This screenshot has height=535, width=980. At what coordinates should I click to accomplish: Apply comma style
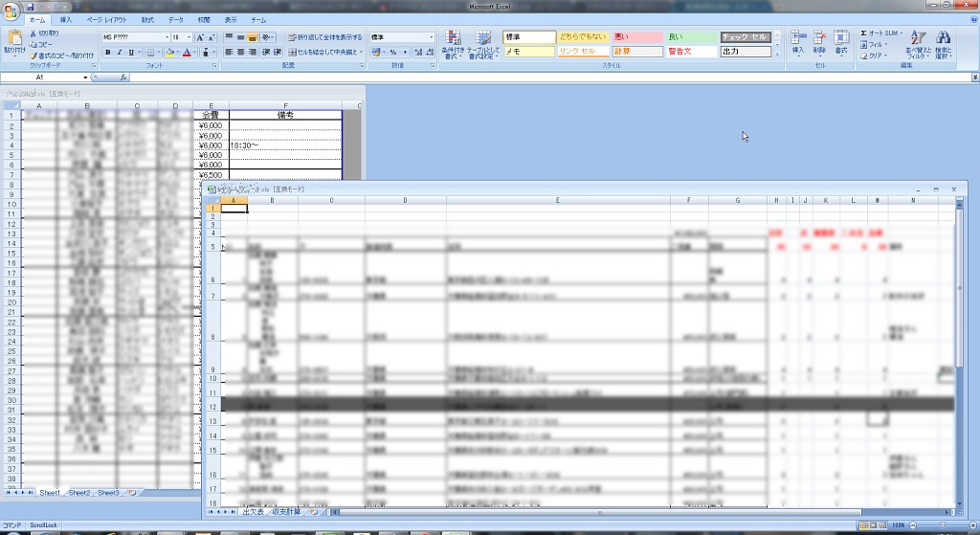pyautogui.click(x=405, y=53)
